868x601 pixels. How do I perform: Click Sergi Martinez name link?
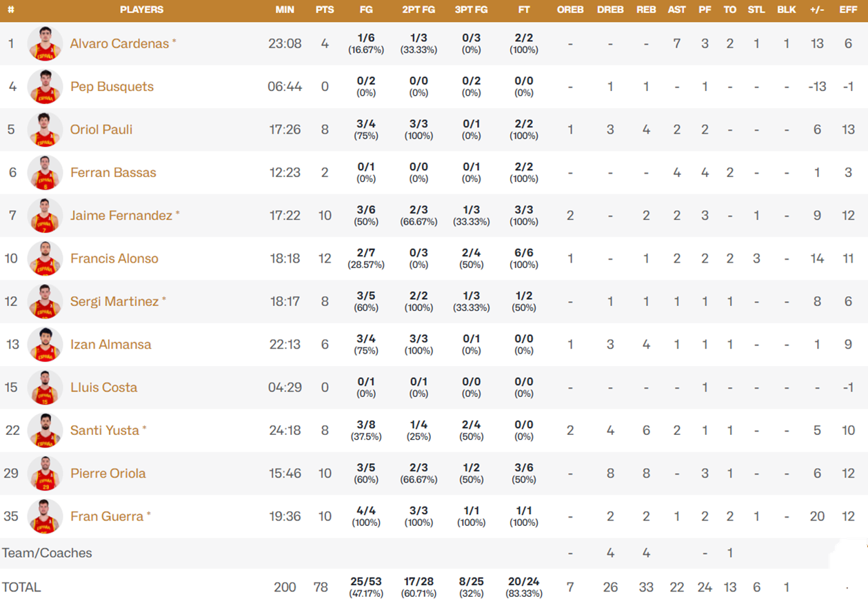click(x=114, y=302)
